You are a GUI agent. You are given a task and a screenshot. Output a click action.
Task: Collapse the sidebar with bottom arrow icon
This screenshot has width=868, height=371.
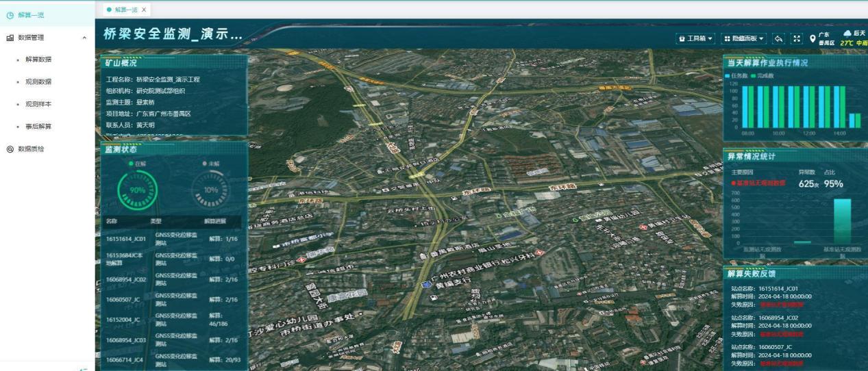(83, 368)
